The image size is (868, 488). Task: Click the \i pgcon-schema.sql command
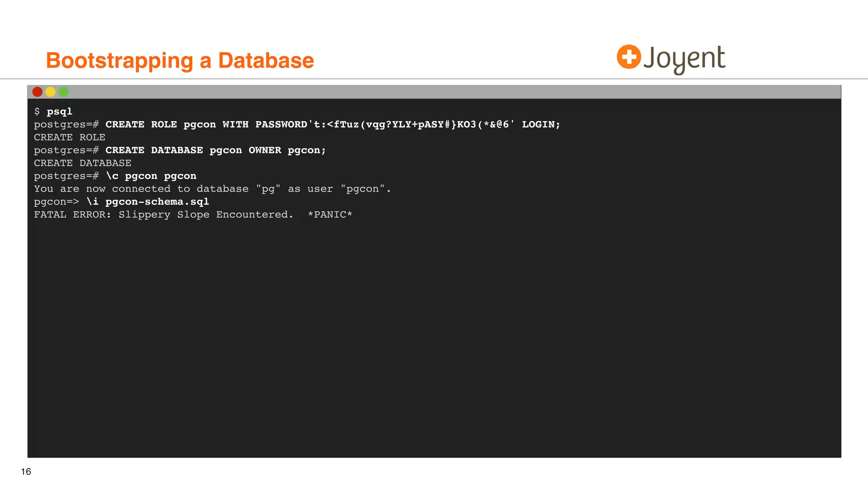click(x=147, y=202)
